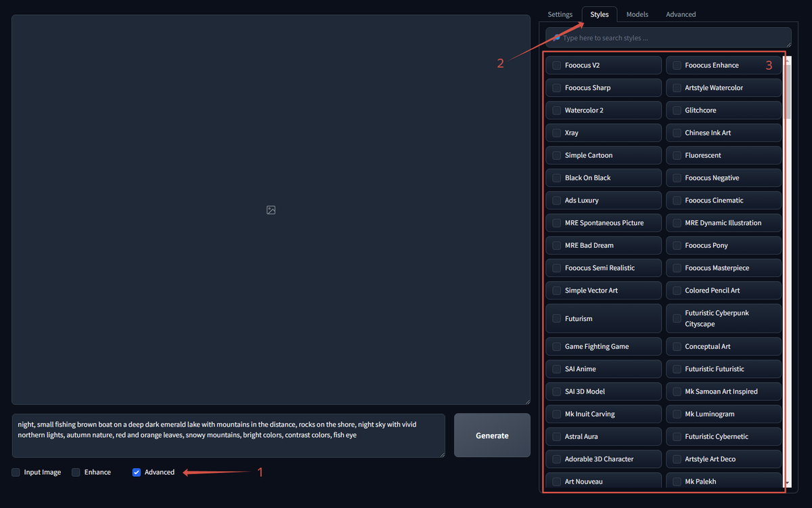
Task: Switch to the Styles tab
Action: 599,14
